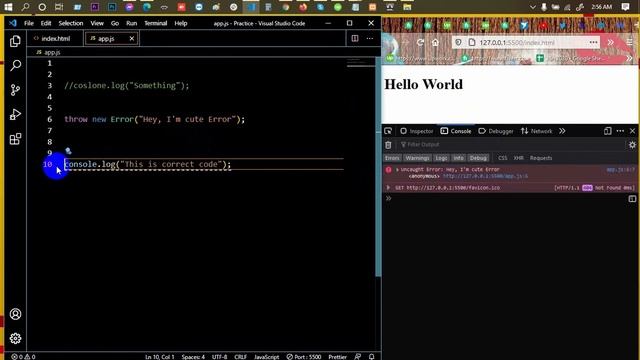Clear the console output trash icon

click(388, 144)
